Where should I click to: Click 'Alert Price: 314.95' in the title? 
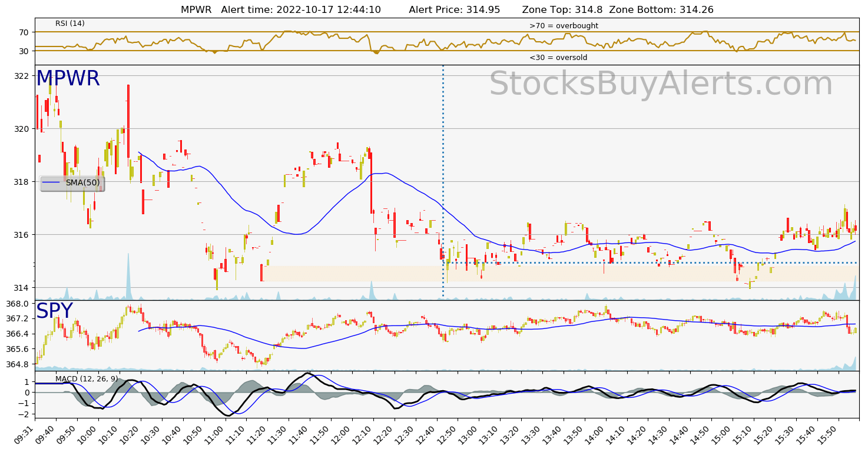point(455,9)
